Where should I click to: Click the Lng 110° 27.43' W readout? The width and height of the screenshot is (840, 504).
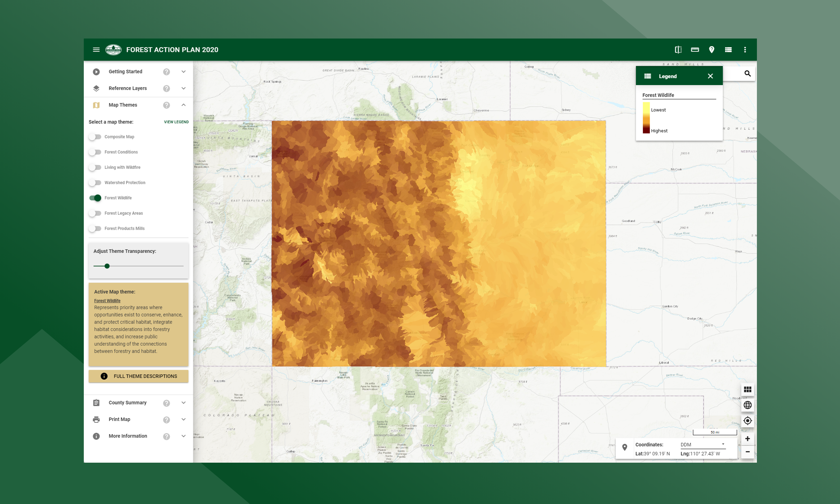[x=700, y=454]
